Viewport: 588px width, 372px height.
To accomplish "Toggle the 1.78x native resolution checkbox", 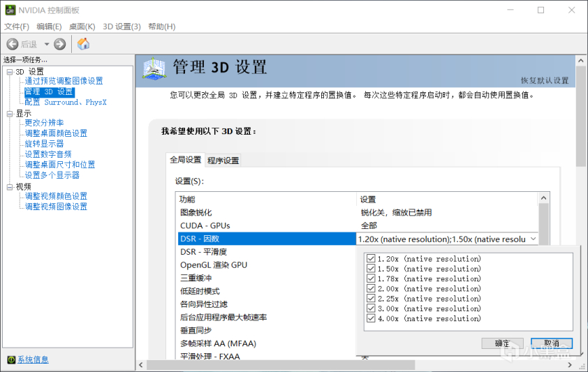I will coord(371,278).
